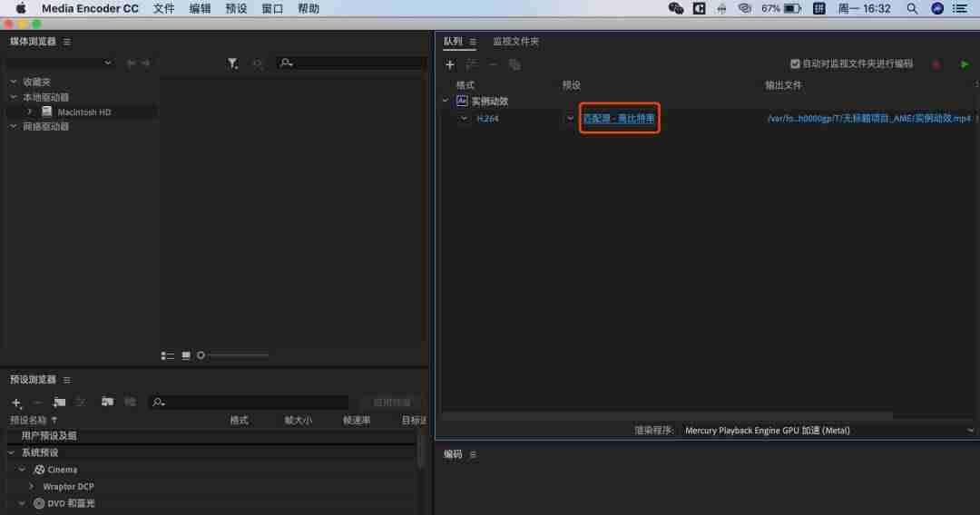Open the preset dropdown arrow beside 匹配源
Image resolution: width=980 pixels, height=515 pixels.
tap(570, 118)
